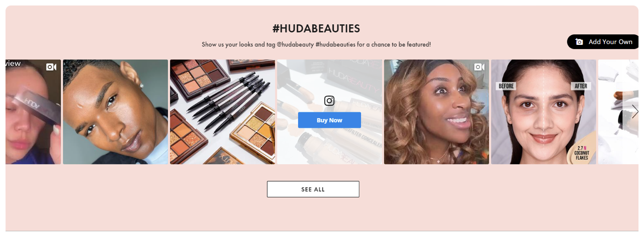Open the post of the man with the earring
The height and width of the screenshot is (239, 644).
coord(116,112)
